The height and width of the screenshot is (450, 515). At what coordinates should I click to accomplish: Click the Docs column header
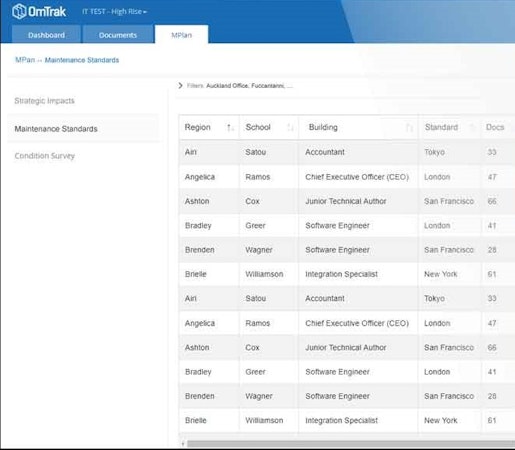pyautogui.click(x=495, y=127)
